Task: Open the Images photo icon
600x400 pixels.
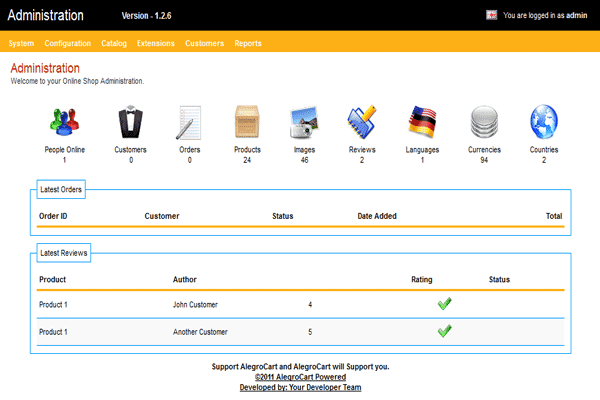Action: (304, 123)
